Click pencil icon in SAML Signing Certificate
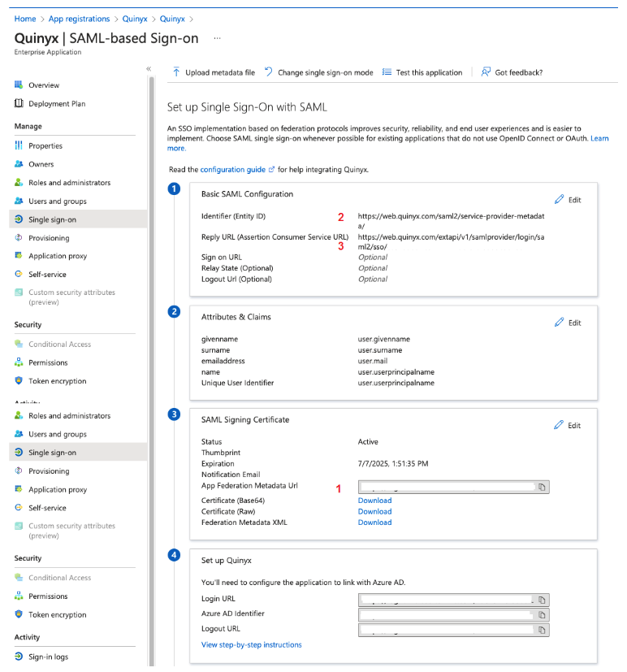This screenshot has width=627, height=672. 559,425
